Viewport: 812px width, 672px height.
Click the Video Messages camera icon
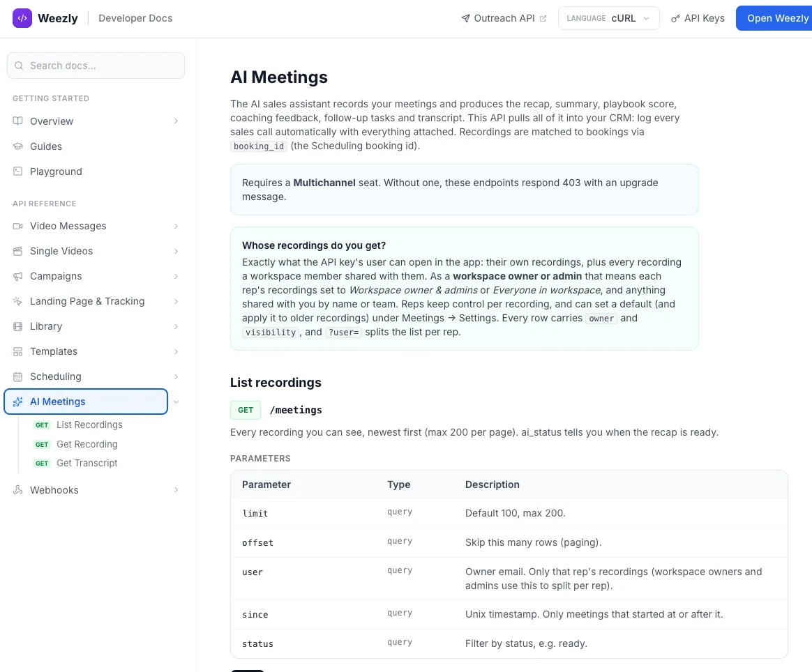click(x=17, y=226)
